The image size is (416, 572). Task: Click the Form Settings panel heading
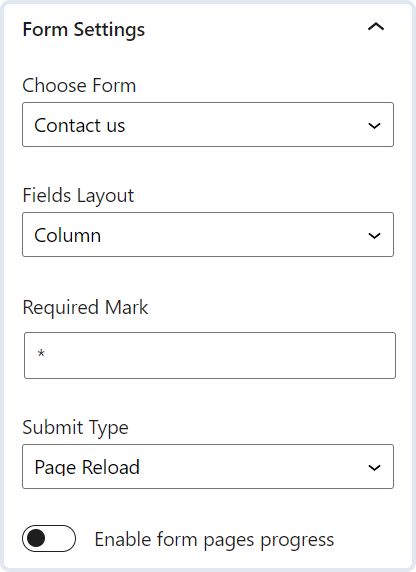click(84, 29)
